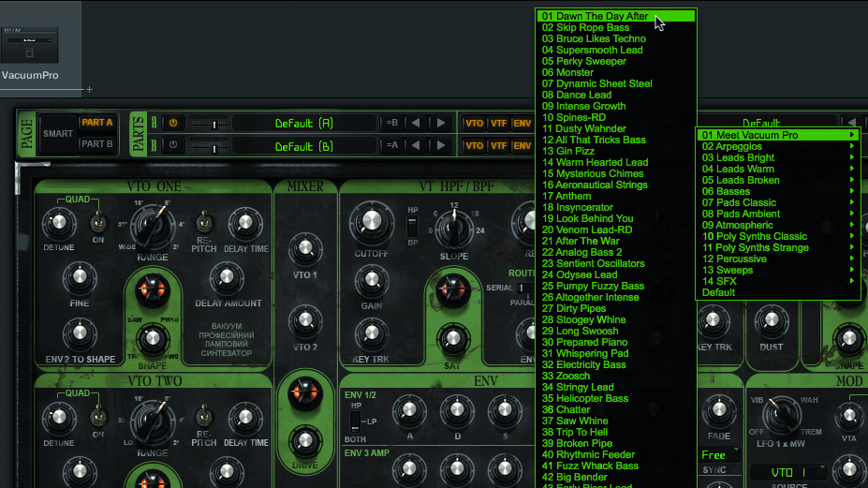This screenshot has width=868, height=488.
Task: Select preset 17 Anthem
Action: click(615, 196)
